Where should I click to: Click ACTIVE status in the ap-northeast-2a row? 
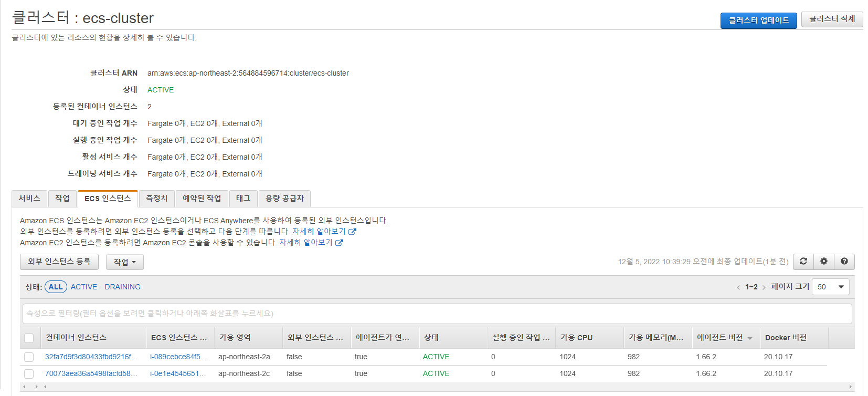(436, 357)
